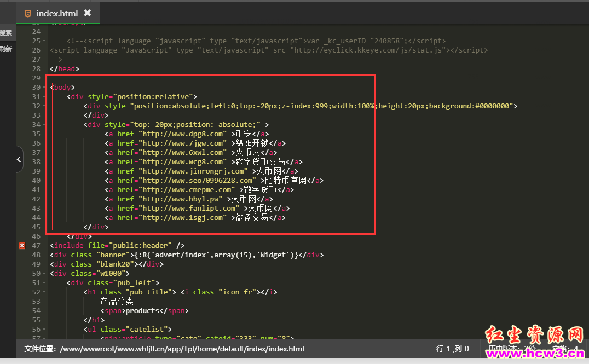589x364 pixels.
Task: Fold the position:relative div at line 31
Action: pyautogui.click(x=44, y=97)
